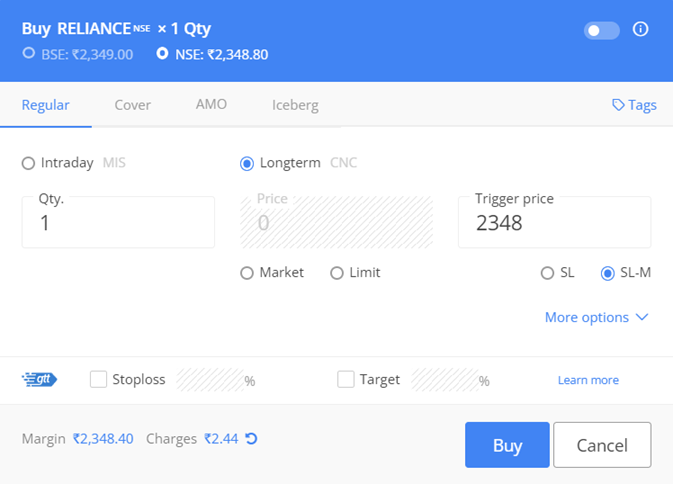Toggle the buy/sell switch in header
The width and height of the screenshot is (673, 484).
tap(601, 30)
